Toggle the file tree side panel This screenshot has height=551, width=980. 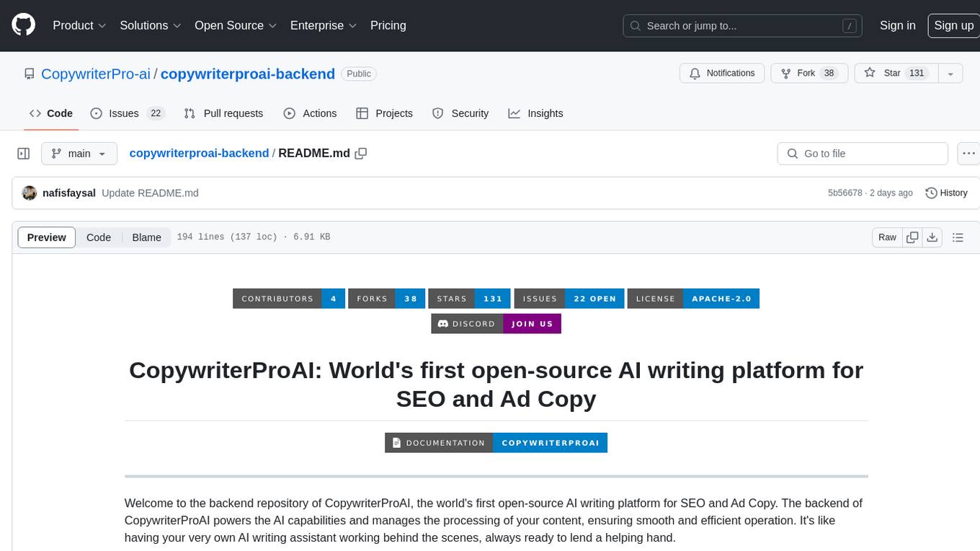click(24, 154)
